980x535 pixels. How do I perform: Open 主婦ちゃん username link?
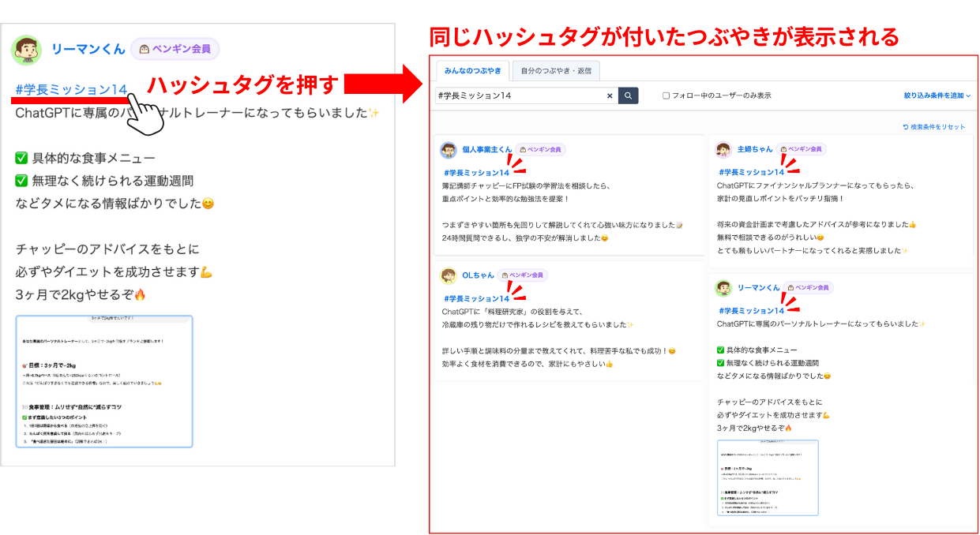(x=755, y=149)
